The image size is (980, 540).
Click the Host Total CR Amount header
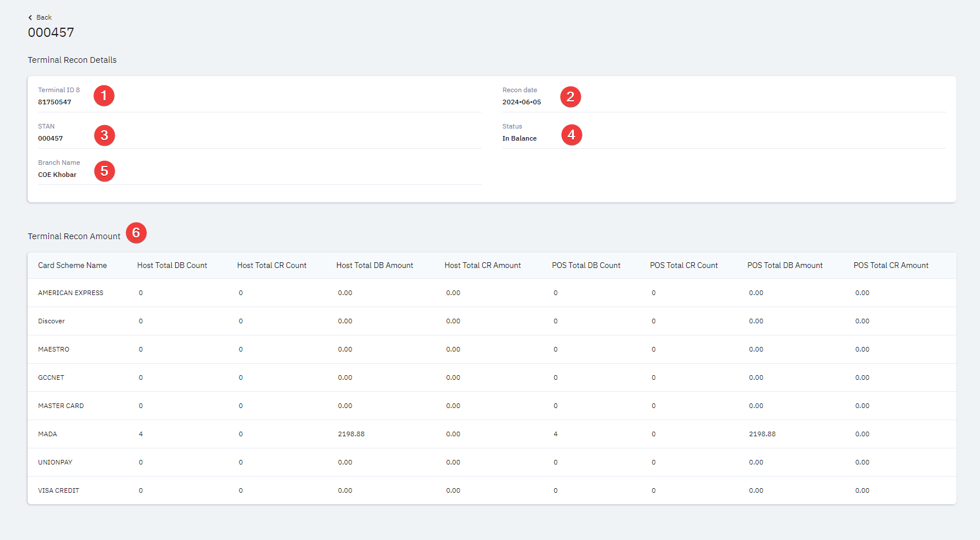pyautogui.click(x=482, y=266)
